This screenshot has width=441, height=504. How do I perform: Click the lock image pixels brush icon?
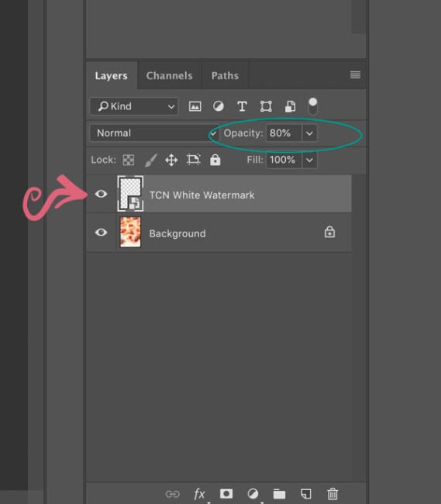coord(150,160)
